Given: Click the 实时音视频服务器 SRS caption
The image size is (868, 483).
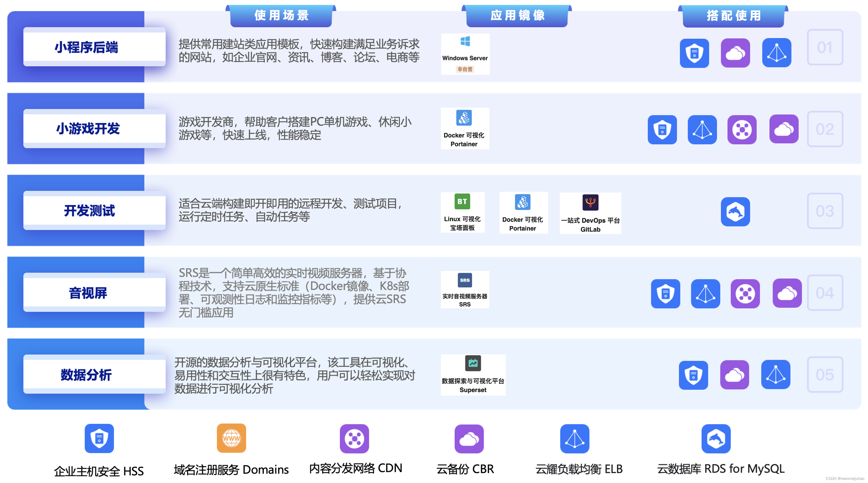Looking at the screenshot, I should click(x=465, y=300).
